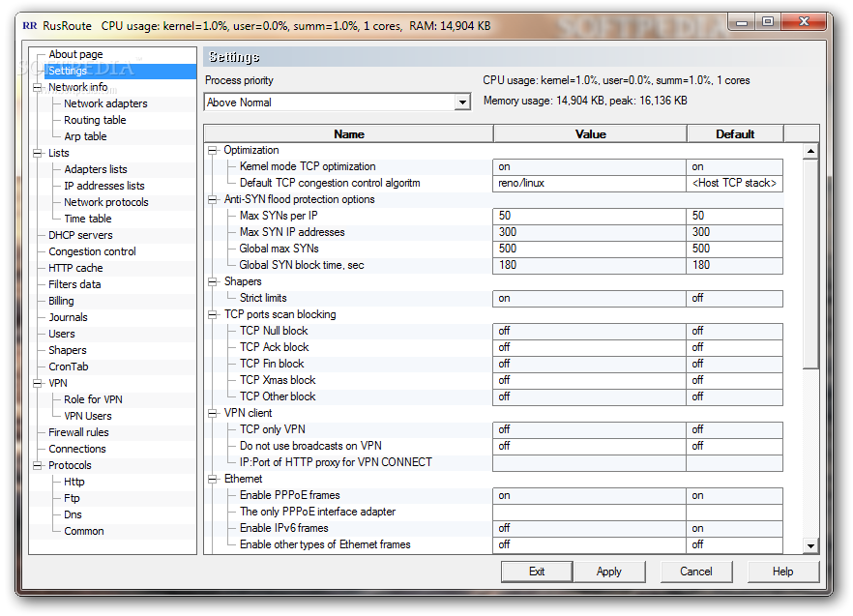Image resolution: width=853 pixels, height=616 pixels.
Task: Open the Routing table page
Action: 95,120
